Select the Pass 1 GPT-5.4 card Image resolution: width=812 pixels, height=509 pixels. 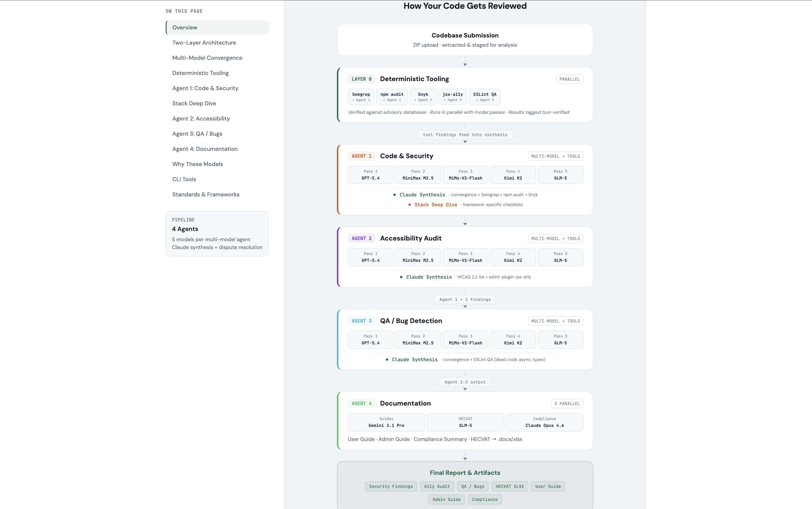(370, 175)
